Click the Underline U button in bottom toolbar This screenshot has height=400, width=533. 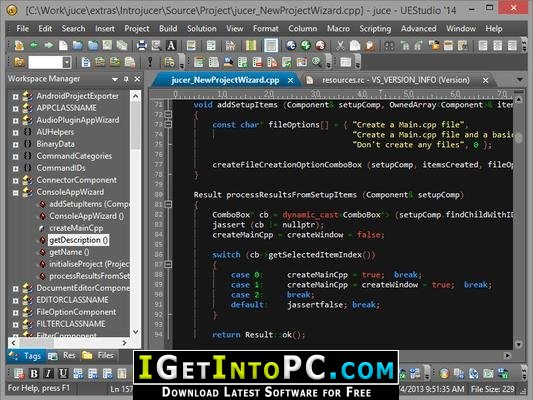point(63,373)
